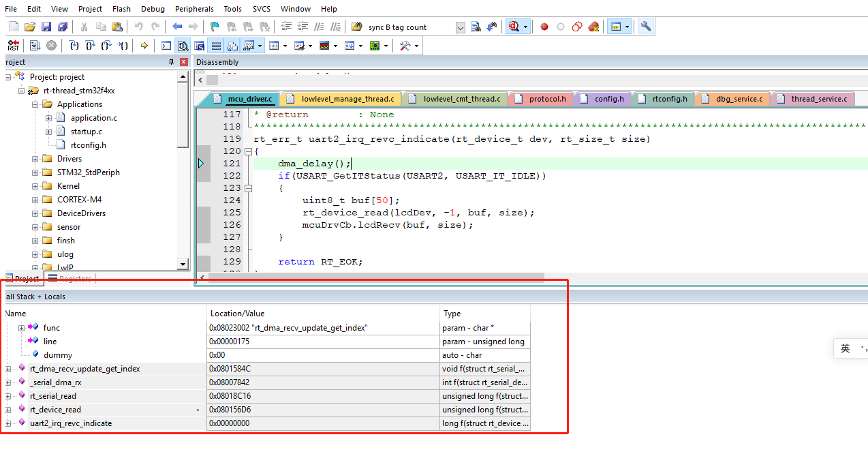Click the Insert/Remove Breakpoint red dot icon
868x454 pixels.
(x=544, y=27)
